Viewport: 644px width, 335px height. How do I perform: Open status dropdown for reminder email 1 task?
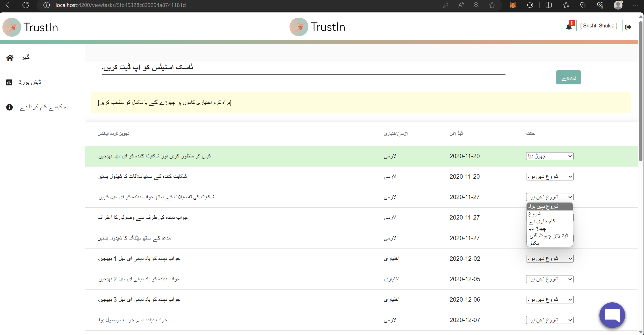click(549, 258)
